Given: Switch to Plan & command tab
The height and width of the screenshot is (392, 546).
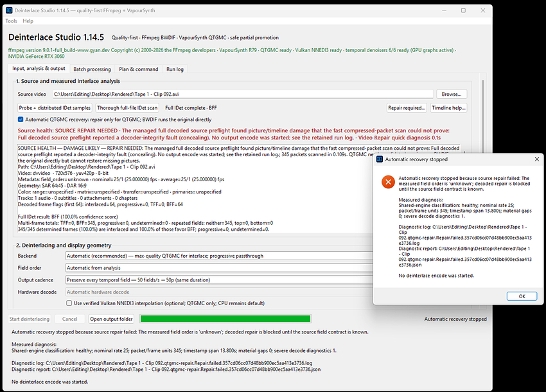Looking at the screenshot, I should 139,69.
